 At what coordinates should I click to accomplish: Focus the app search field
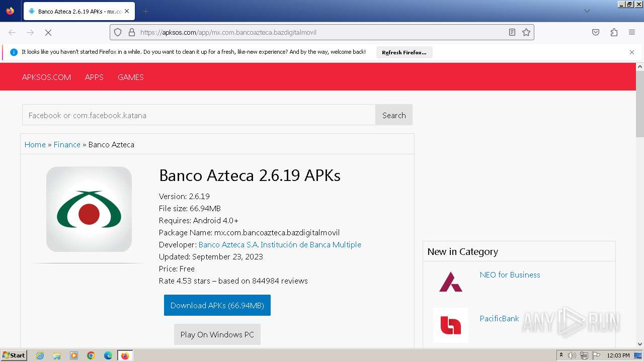(199, 115)
